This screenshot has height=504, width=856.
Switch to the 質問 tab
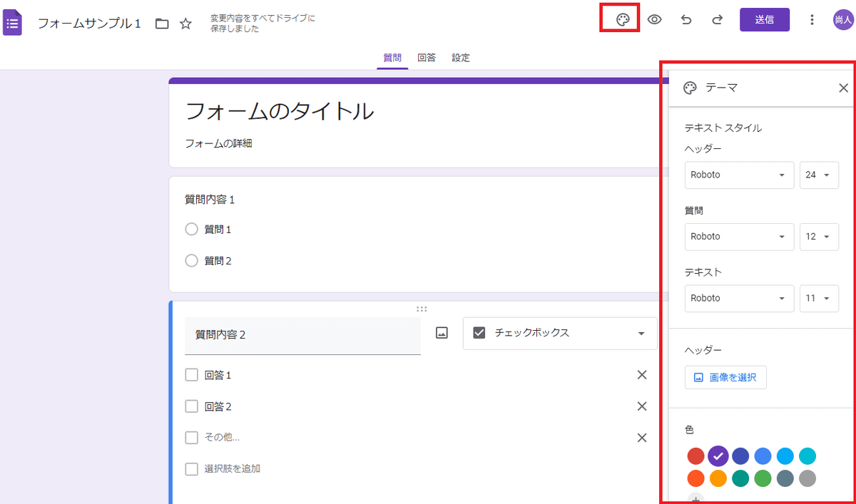click(x=392, y=58)
